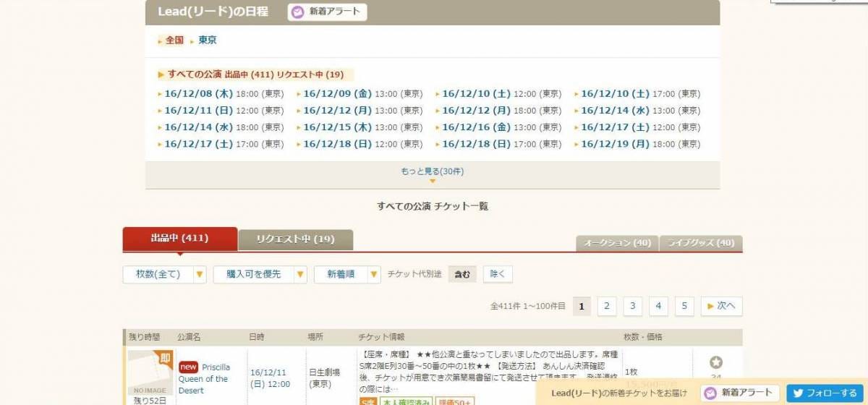Switch to the リクエスト中 (19) tab
The width and height of the screenshot is (868, 405).
[296, 240]
